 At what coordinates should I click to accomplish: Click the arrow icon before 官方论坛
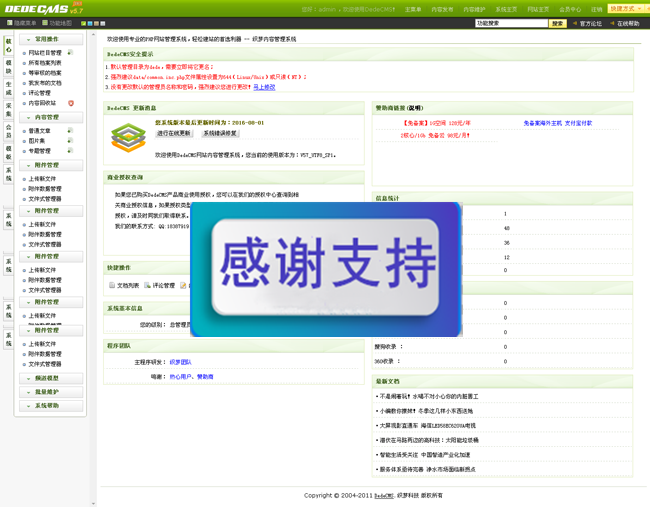575,23
